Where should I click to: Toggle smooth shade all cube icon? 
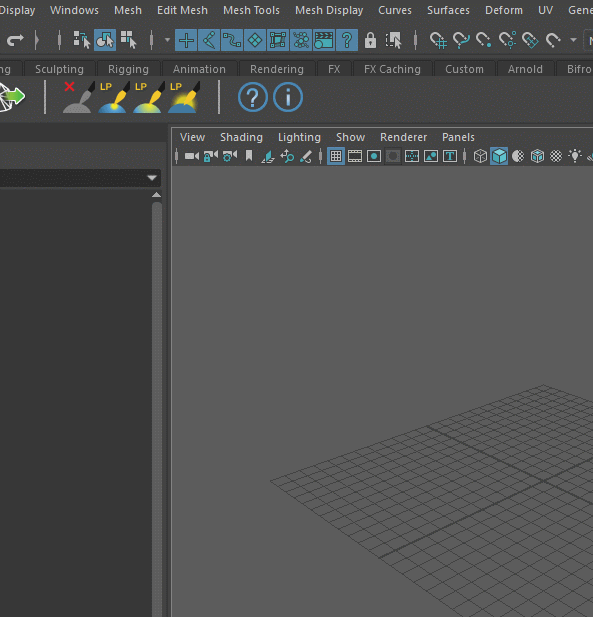(499, 156)
